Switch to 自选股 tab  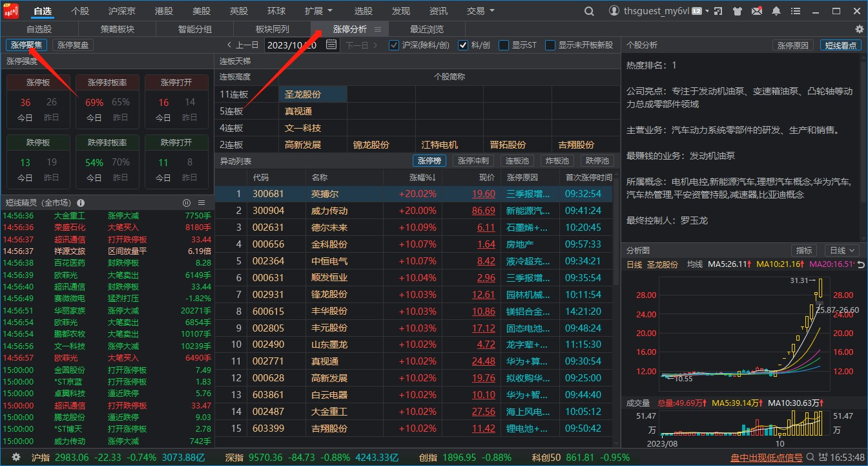click(x=39, y=29)
